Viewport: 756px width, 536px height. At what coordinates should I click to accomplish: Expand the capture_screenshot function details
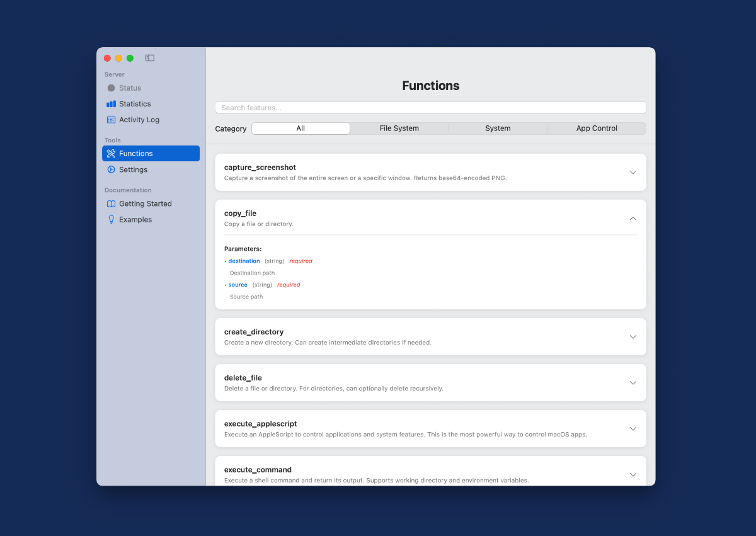633,173
